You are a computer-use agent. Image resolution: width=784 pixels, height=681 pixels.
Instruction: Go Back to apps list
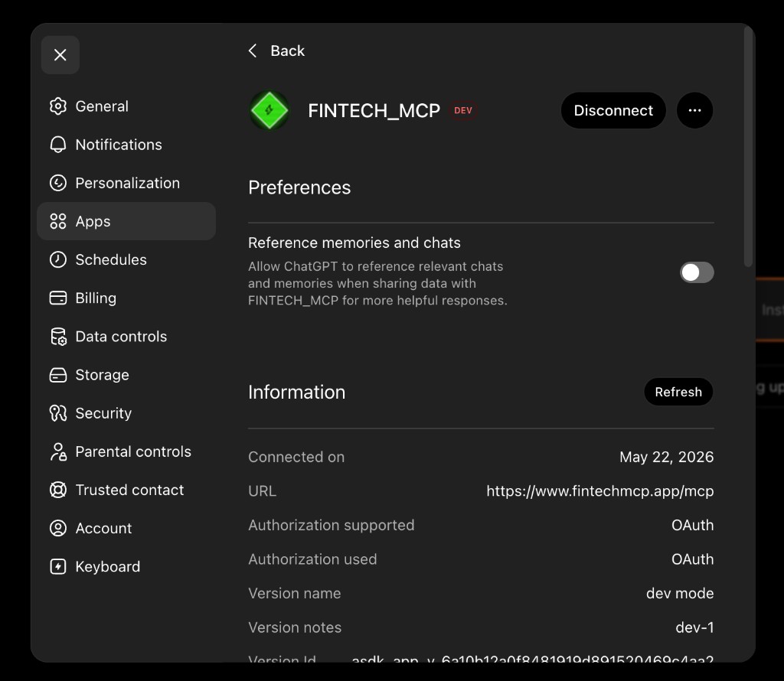[287, 51]
